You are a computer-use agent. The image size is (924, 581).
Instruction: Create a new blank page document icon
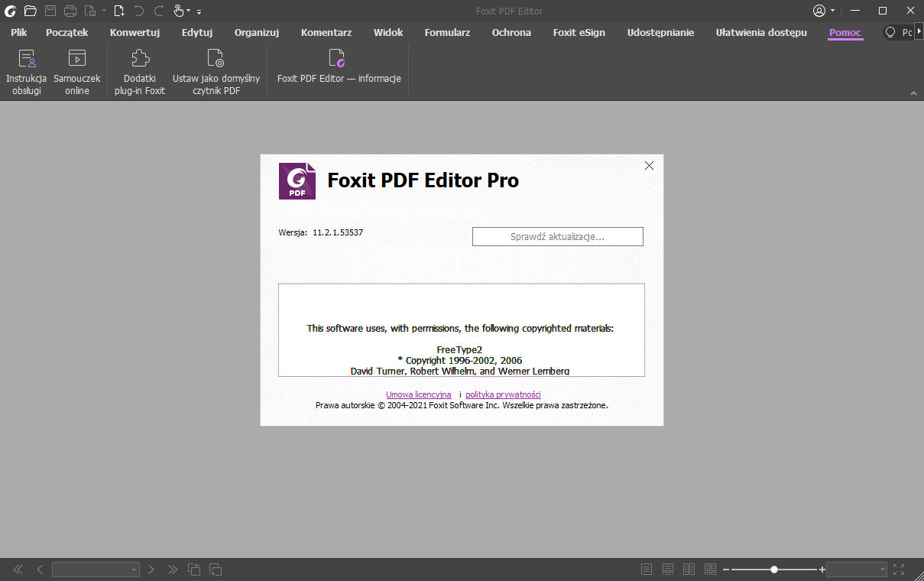(x=119, y=11)
